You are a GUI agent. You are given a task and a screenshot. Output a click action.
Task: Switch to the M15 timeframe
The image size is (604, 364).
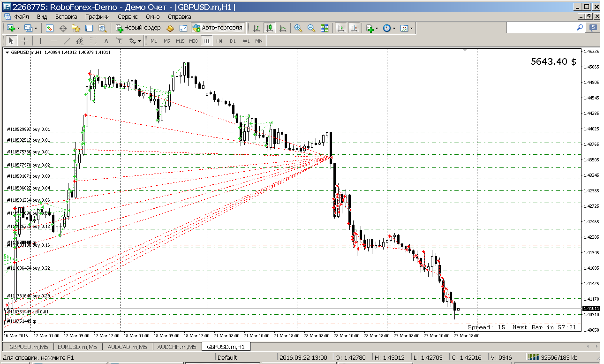point(180,41)
